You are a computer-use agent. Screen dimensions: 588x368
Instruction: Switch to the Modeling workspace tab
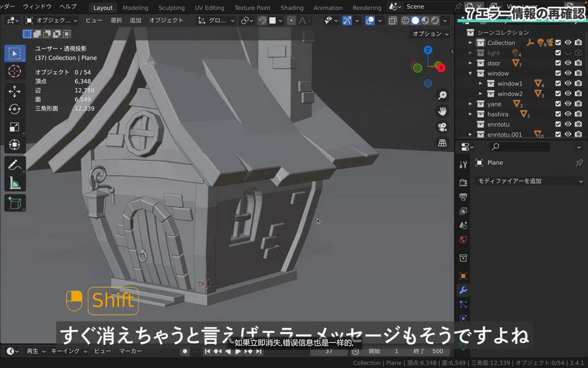pyautogui.click(x=135, y=8)
